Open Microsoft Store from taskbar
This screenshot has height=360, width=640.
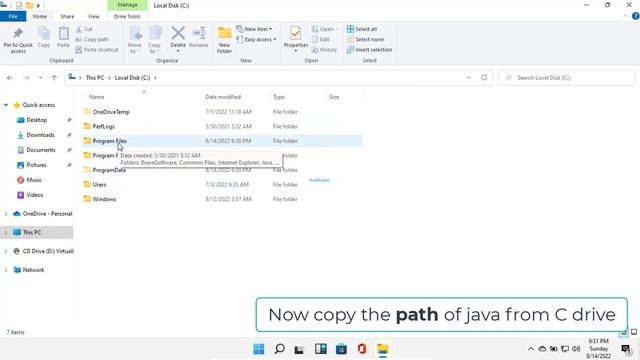tap(341, 349)
